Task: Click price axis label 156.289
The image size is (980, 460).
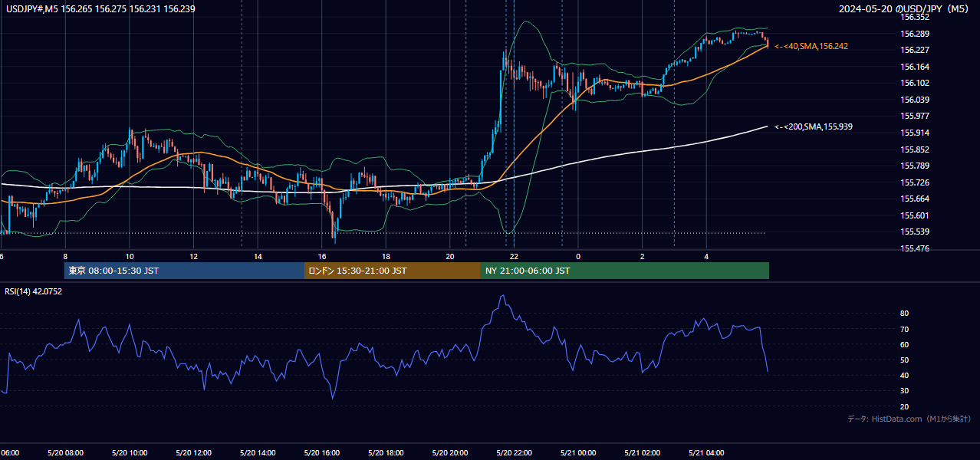Action: tap(915, 34)
